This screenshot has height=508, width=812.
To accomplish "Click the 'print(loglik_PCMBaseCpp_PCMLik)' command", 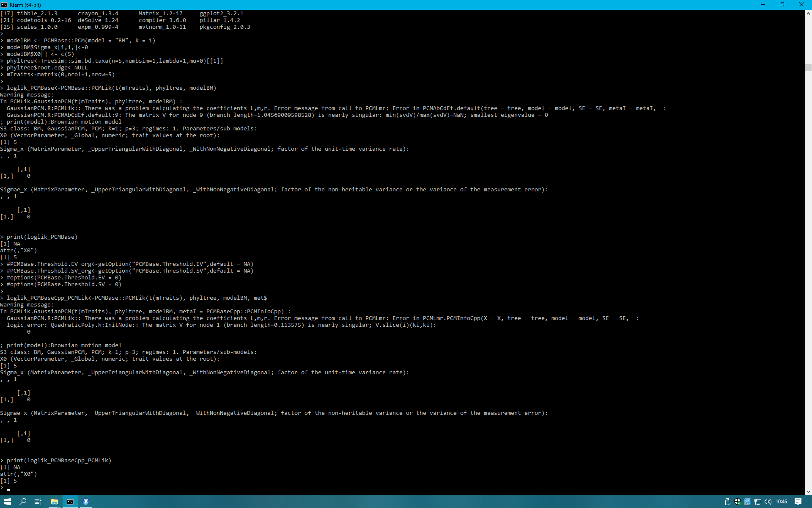I will [x=59, y=461].
